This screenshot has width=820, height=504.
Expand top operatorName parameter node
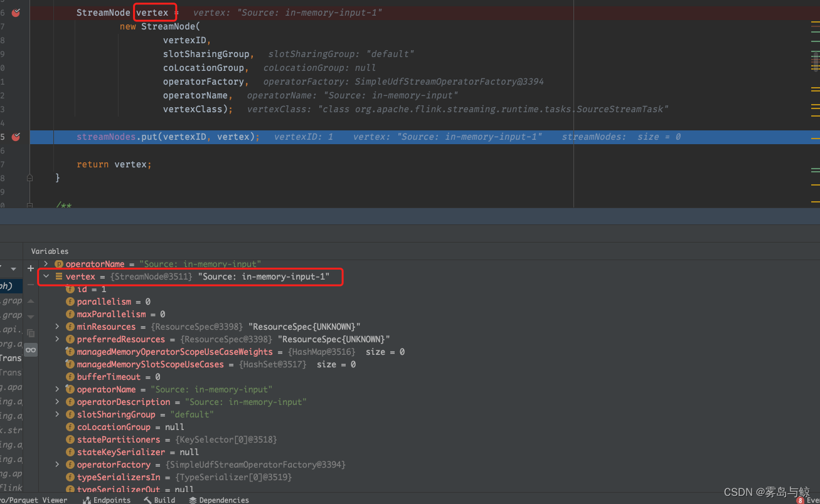pyautogui.click(x=46, y=264)
